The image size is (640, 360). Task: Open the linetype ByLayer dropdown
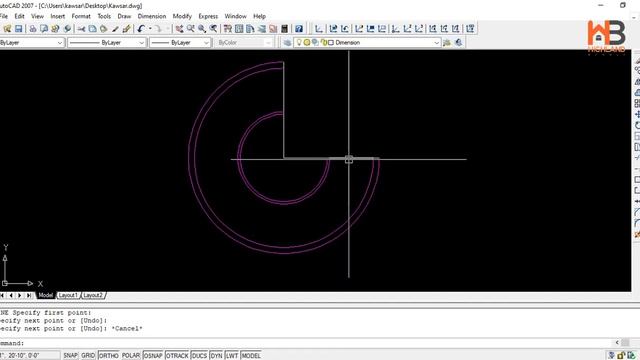[142, 42]
